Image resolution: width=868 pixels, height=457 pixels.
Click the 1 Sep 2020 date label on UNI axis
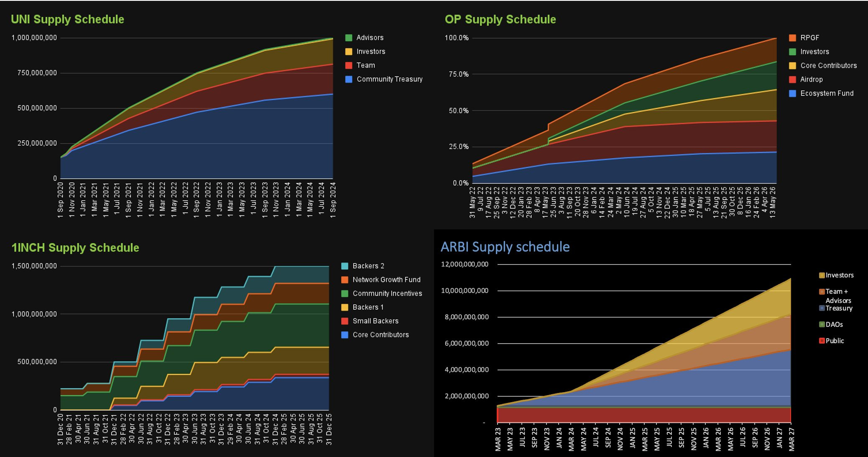pyautogui.click(x=61, y=200)
